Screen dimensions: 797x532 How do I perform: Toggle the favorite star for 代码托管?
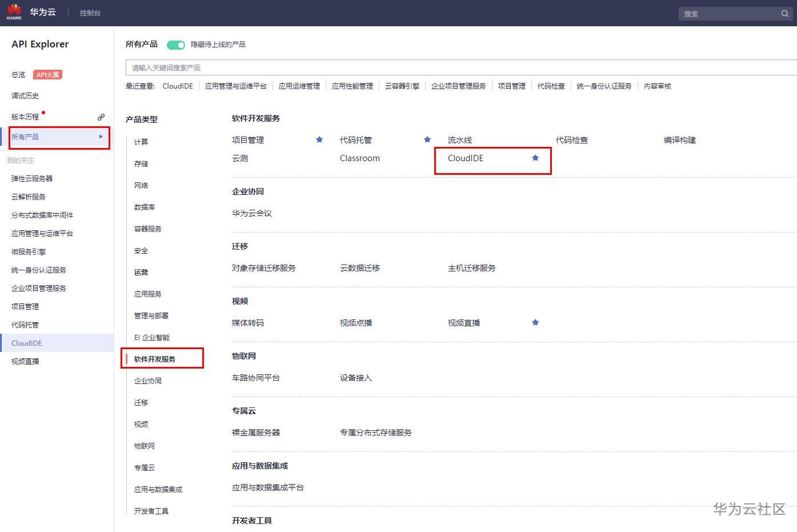(427, 139)
